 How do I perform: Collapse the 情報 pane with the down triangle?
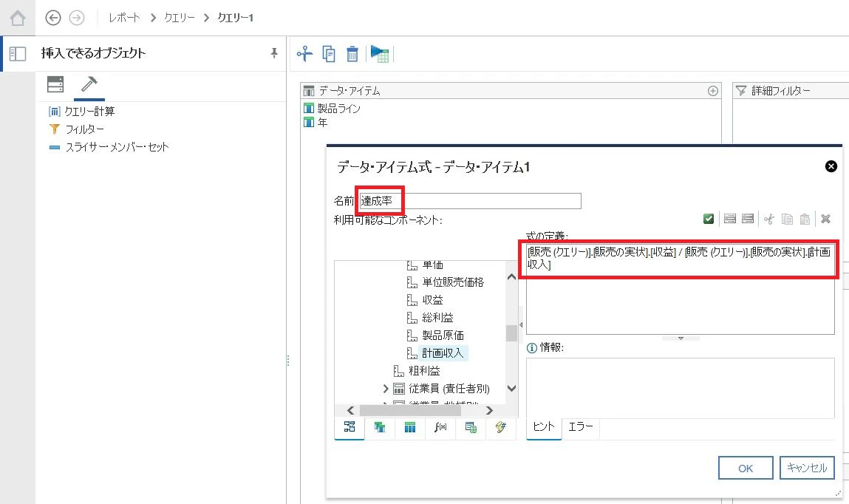[x=681, y=338]
